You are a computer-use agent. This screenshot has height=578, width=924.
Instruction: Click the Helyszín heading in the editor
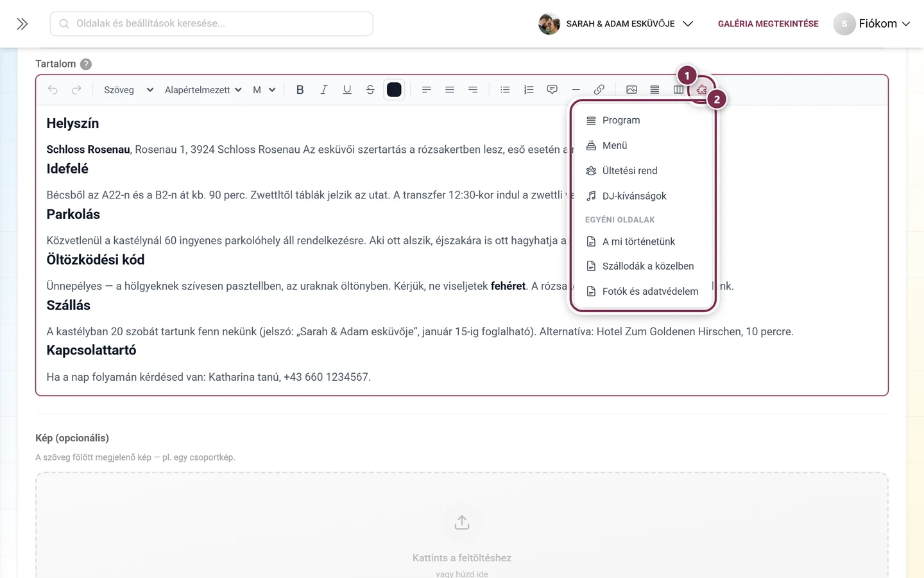(x=73, y=123)
